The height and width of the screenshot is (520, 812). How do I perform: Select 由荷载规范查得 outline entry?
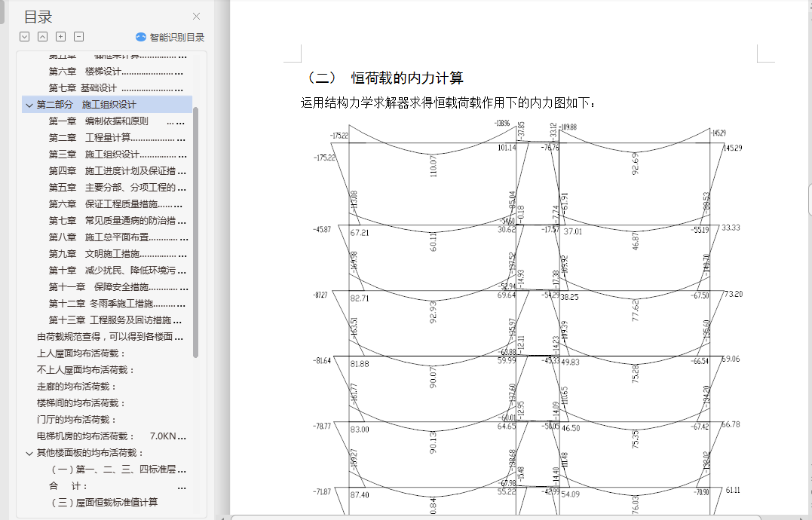point(110,337)
